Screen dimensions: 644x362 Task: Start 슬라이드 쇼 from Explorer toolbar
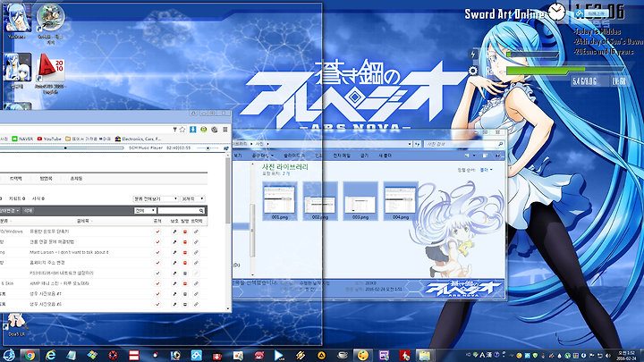click(x=294, y=156)
